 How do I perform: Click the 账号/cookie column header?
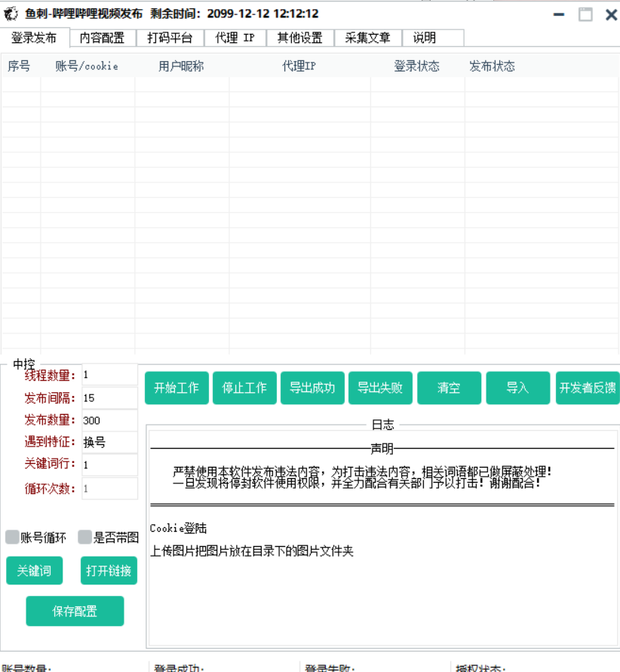(87, 66)
